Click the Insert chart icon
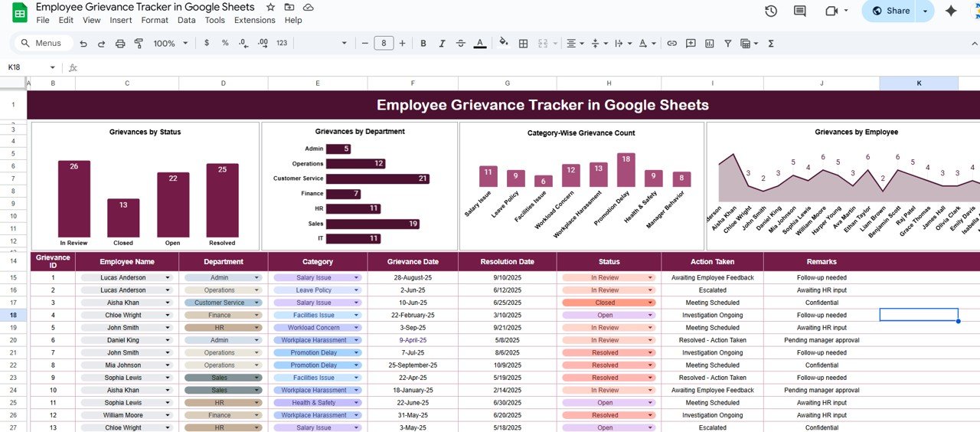The height and width of the screenshot is (432, 980). click(709, 44)
